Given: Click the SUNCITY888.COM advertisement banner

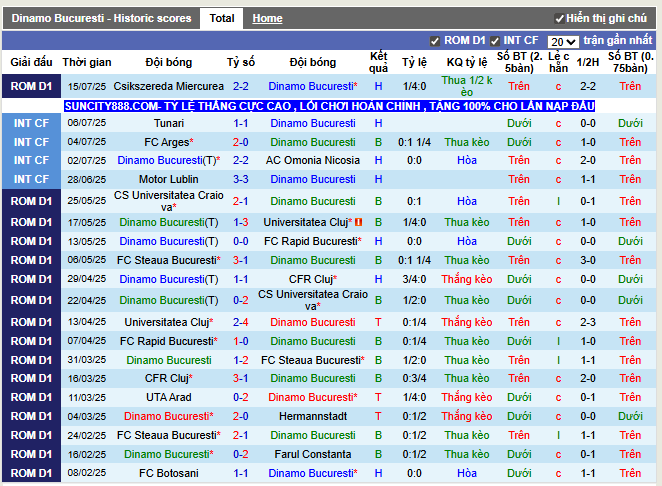Looking at the screenshot, I should (329, 106).
